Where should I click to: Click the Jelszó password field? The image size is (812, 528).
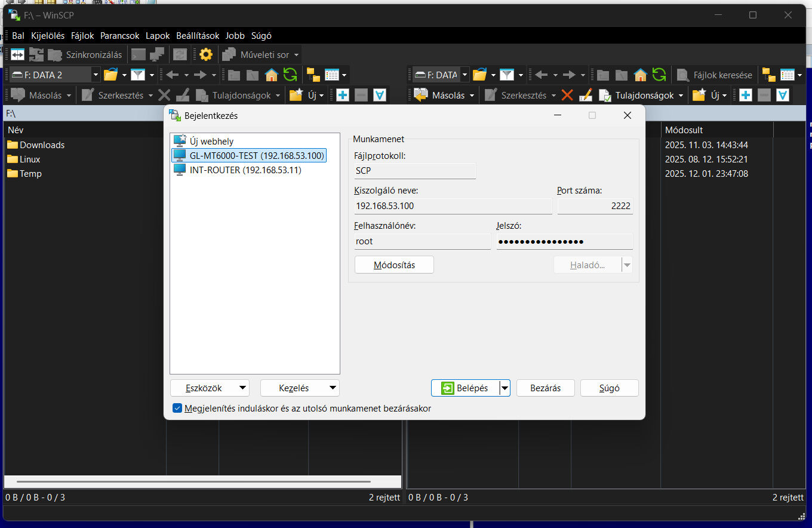[564, 241]
